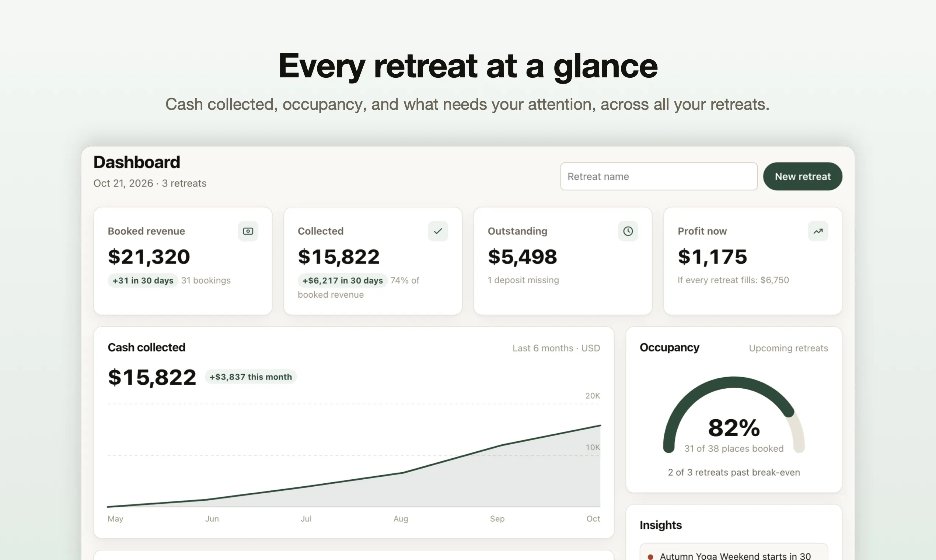Click the Dashboard heading
Screen dimensions: 936x560
click(x=137, y=162)
